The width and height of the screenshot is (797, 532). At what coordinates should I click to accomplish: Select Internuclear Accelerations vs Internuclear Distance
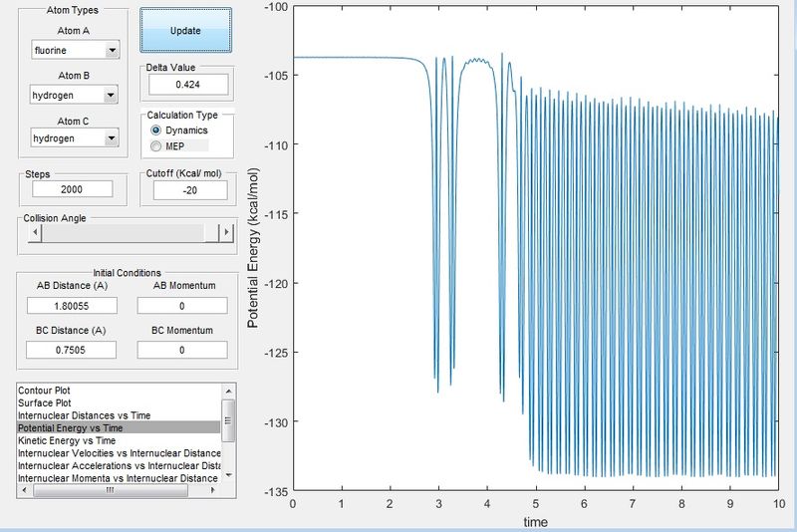point(120,465)
